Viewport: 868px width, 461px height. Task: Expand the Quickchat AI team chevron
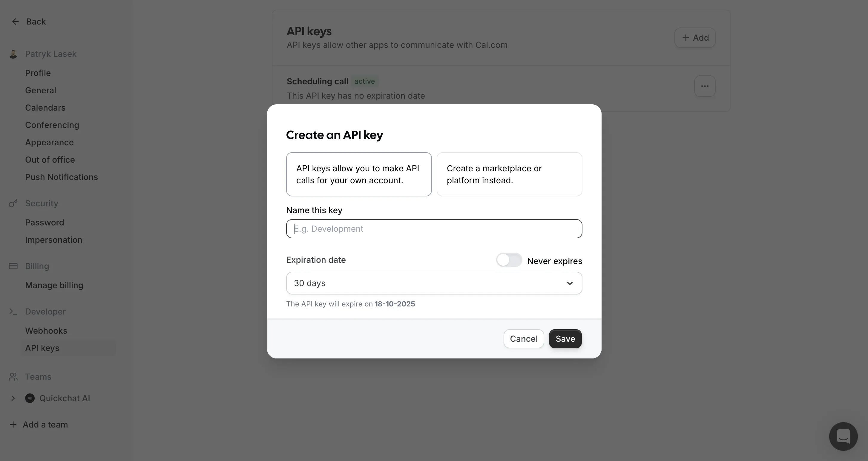click(x=13, y=398)
